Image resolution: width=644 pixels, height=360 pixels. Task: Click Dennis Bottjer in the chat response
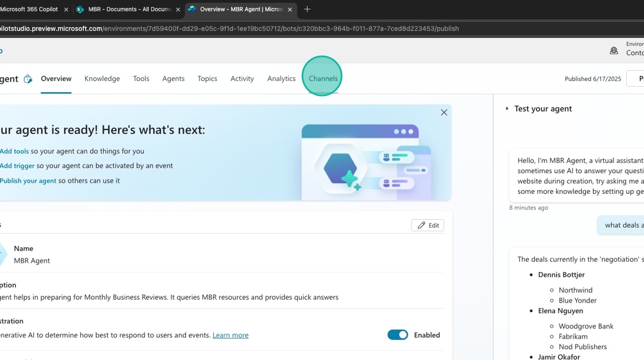561,274
